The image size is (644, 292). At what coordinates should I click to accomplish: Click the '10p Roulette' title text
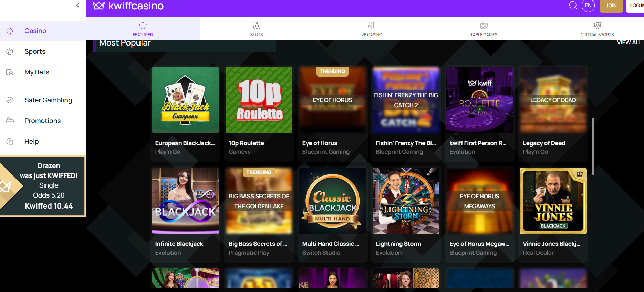coord(246,143)
